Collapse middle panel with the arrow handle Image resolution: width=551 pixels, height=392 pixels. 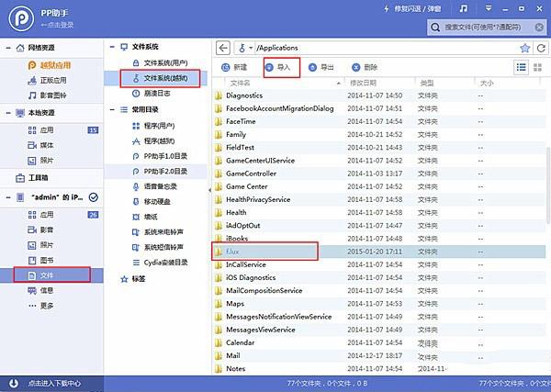click(x=209, y=190)
